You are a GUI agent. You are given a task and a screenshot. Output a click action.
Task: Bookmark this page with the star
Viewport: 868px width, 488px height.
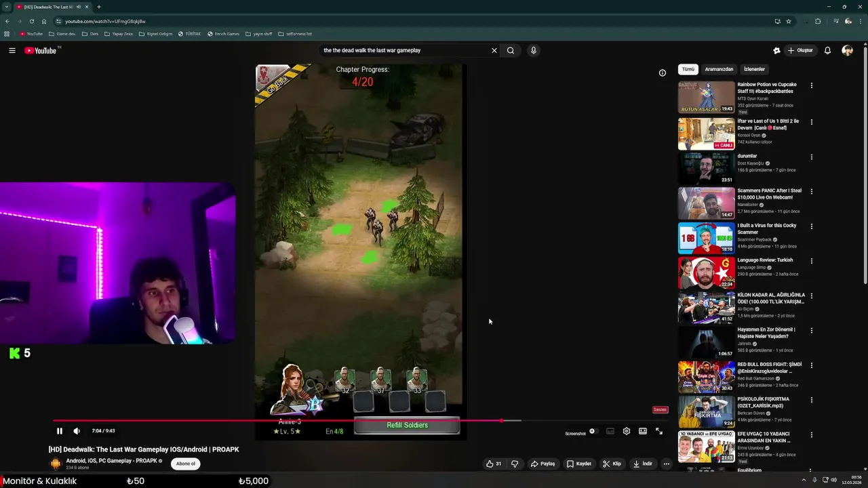point(789,21)
